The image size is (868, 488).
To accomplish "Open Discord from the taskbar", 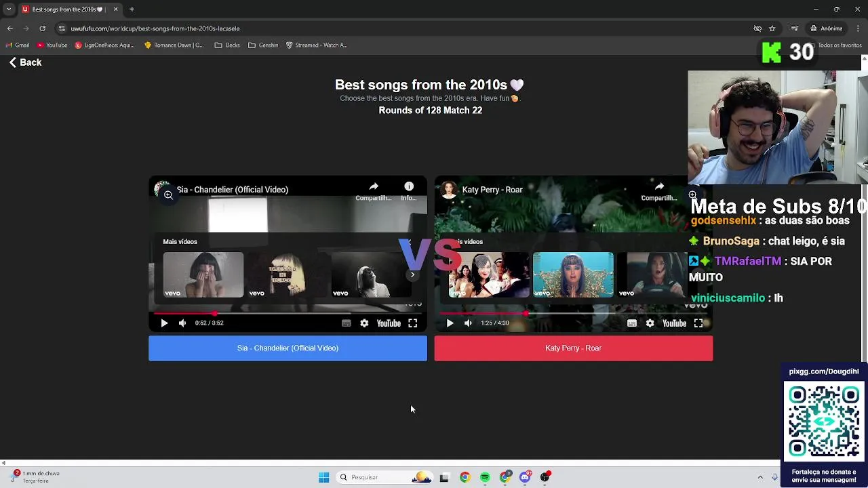I will (x=525, y=477).
